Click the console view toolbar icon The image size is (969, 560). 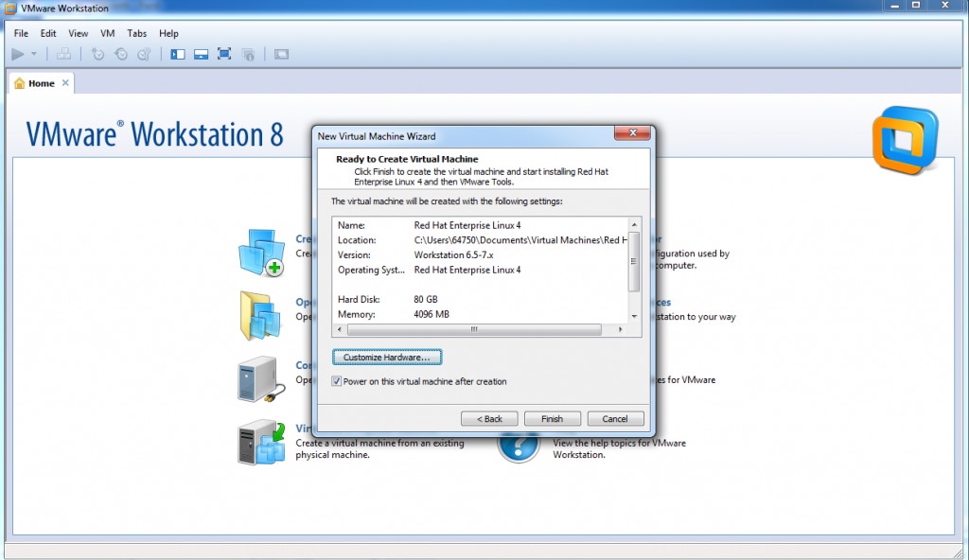281,55
